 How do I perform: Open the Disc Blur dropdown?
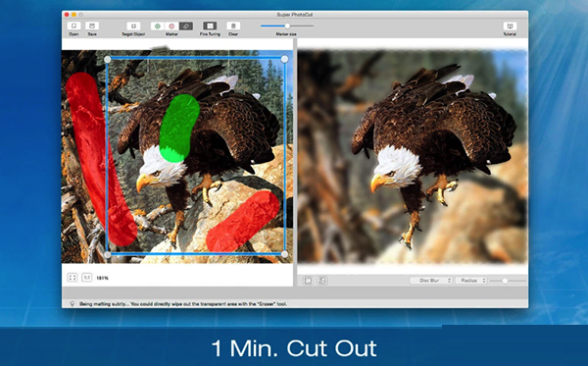pos(431,281)
